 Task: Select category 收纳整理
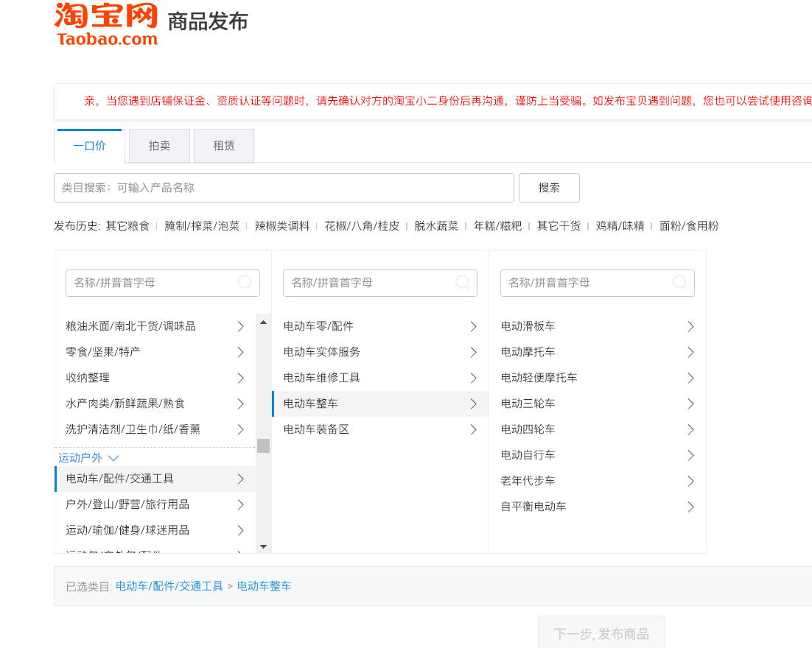click(155, 378)
